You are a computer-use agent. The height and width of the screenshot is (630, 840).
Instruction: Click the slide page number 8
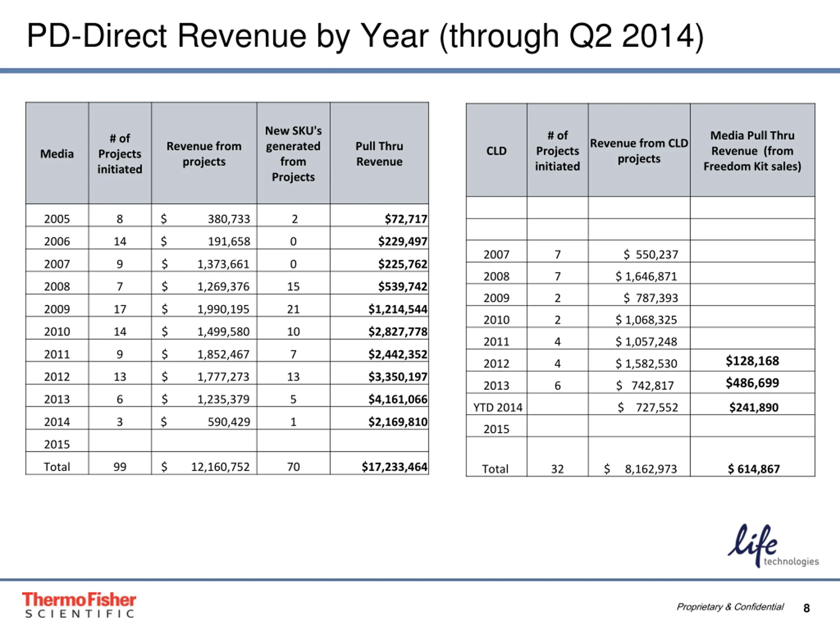(807, 608)
